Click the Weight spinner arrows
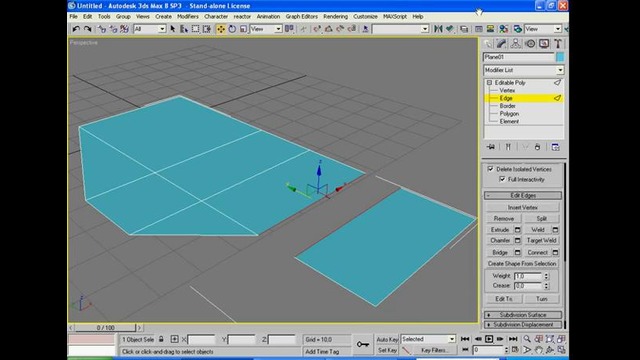Screen dimensions: 640x360 coord(547,276)
